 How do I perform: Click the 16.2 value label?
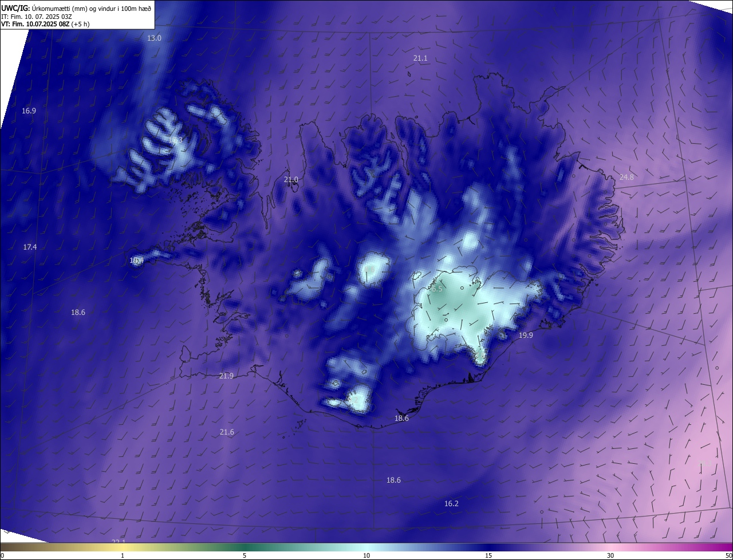coord(451,504)
